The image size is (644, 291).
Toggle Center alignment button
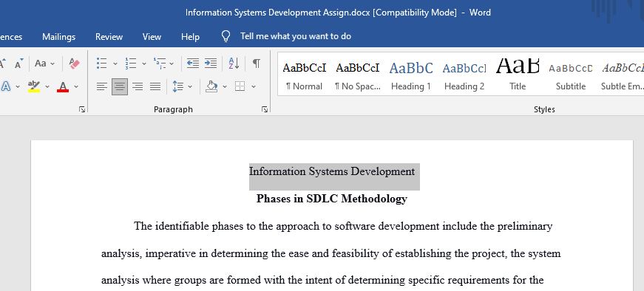pos(120,86)
